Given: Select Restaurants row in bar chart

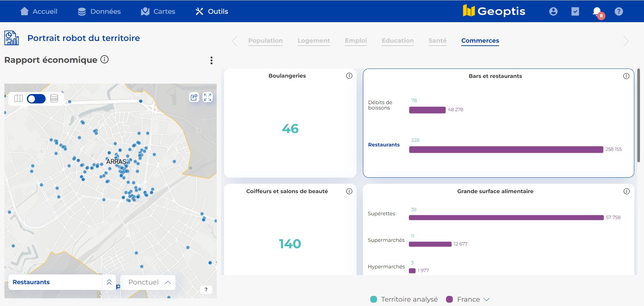Looking at the screenshot, I should [x=384, y=145].
